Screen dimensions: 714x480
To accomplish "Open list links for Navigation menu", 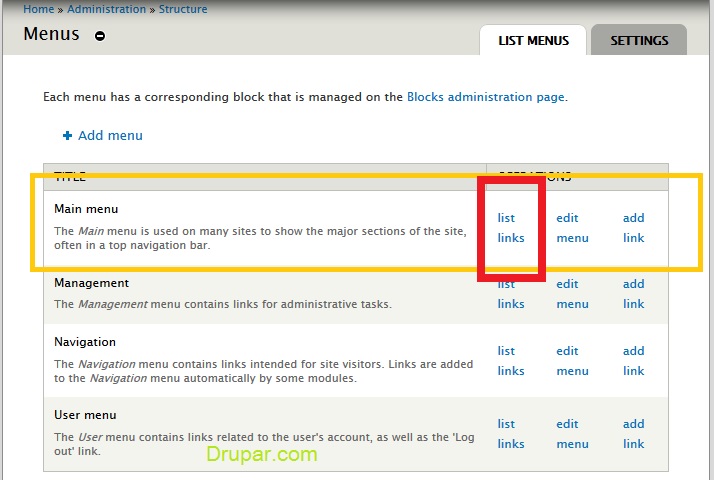I will coord(510,361).
